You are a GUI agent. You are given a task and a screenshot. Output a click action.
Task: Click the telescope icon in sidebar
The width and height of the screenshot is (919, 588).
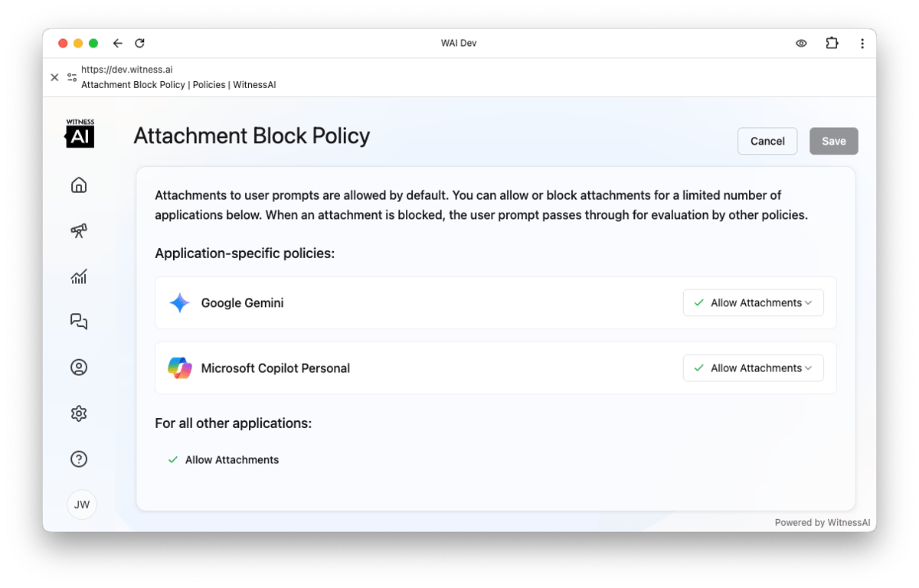click(79, 230)
